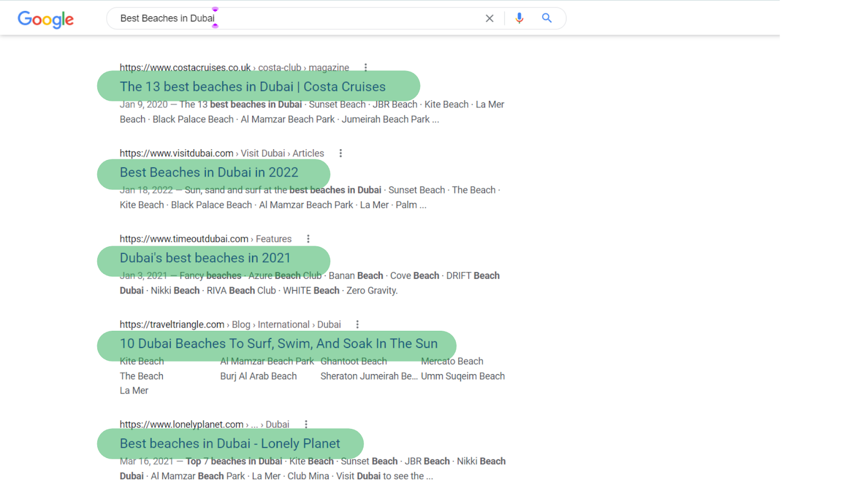Select 'Ghantoot Beach' sitelink
The height and width of the screenshot is (488, 868).
pos(354,361)
